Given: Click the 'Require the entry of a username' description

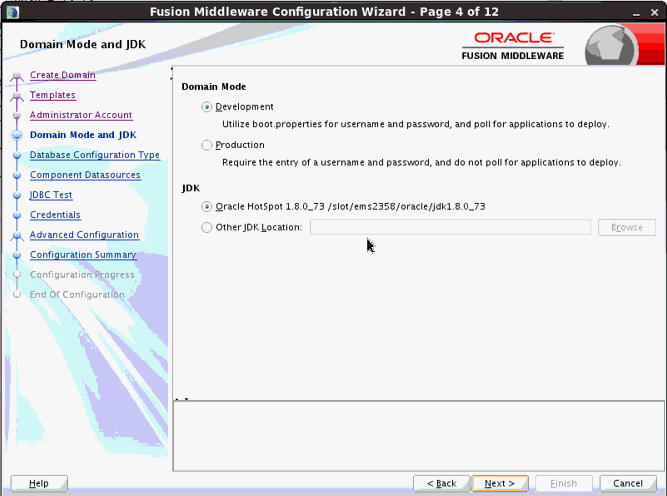Looking at the screenshot, I should click(421, 162).
